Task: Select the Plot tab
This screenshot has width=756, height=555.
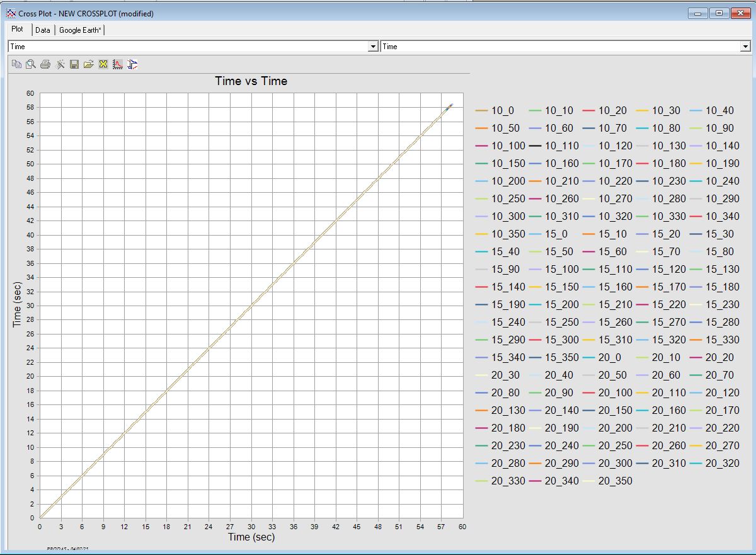Action: (x=18, y=30)
